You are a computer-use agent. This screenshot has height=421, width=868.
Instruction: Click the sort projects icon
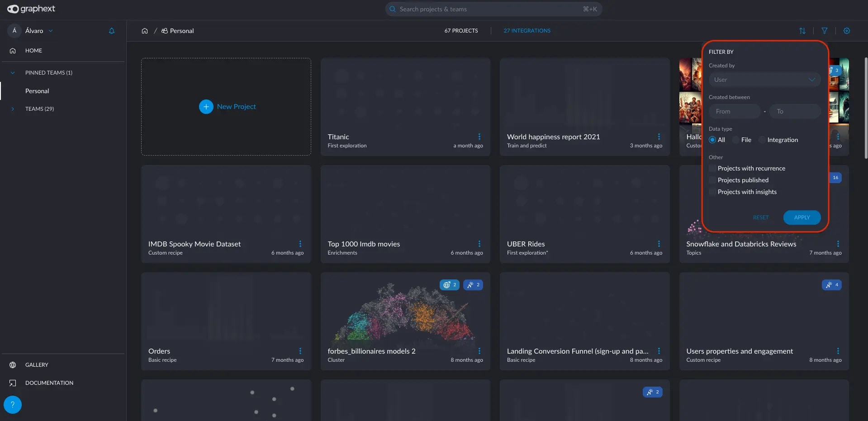[x=802, y=31]
